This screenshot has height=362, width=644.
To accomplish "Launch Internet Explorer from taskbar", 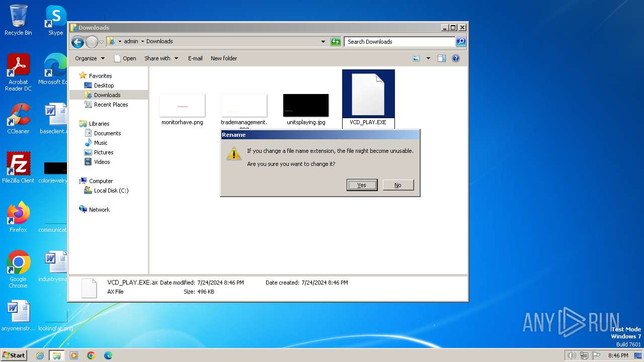I will [40, 355].
